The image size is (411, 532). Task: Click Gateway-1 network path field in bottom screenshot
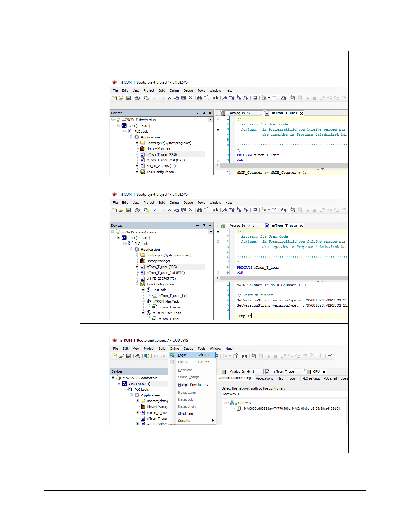click(285, 394)
